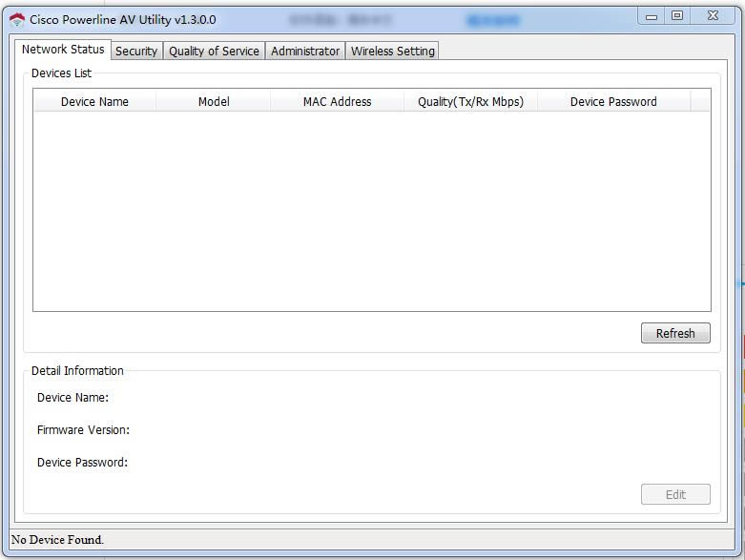Image resolution: width=745 pixels, height=560 pixels.
Task: Minimize the Powerline AV Utility window
Action: pos(652,16)
